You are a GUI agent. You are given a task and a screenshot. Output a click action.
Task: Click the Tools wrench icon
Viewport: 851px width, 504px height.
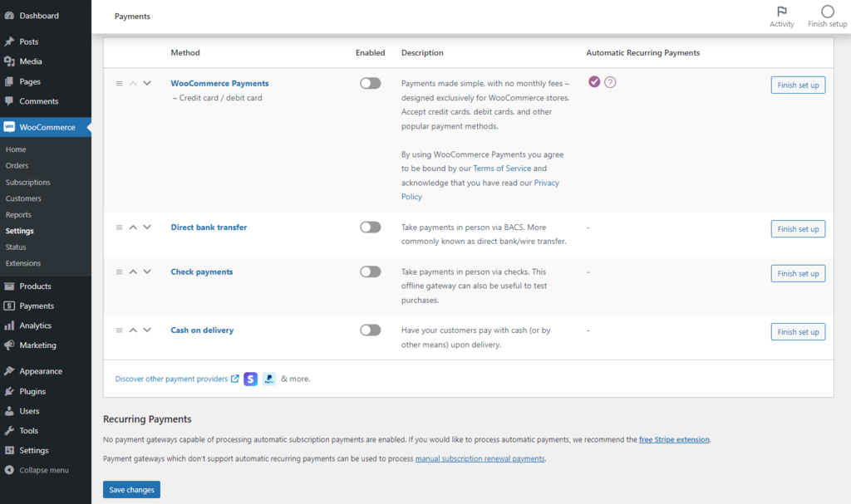[9, 431]
